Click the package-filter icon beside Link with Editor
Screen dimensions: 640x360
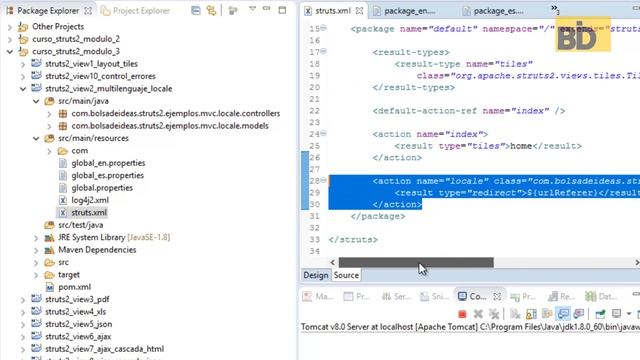pyautogui.click(x=233, y=10)
